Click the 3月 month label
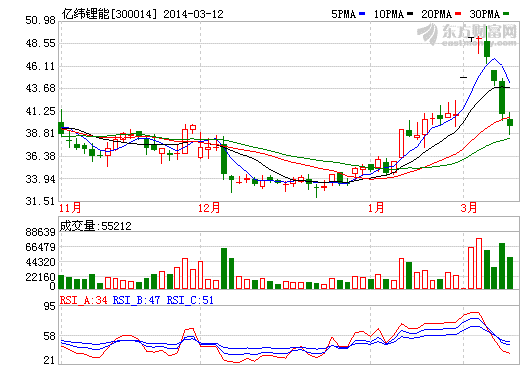Screen dimensions: 520x365 coord(469,208)
